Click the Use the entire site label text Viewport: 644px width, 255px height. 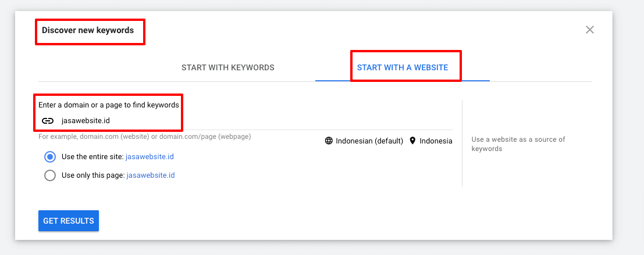(92, 157)
